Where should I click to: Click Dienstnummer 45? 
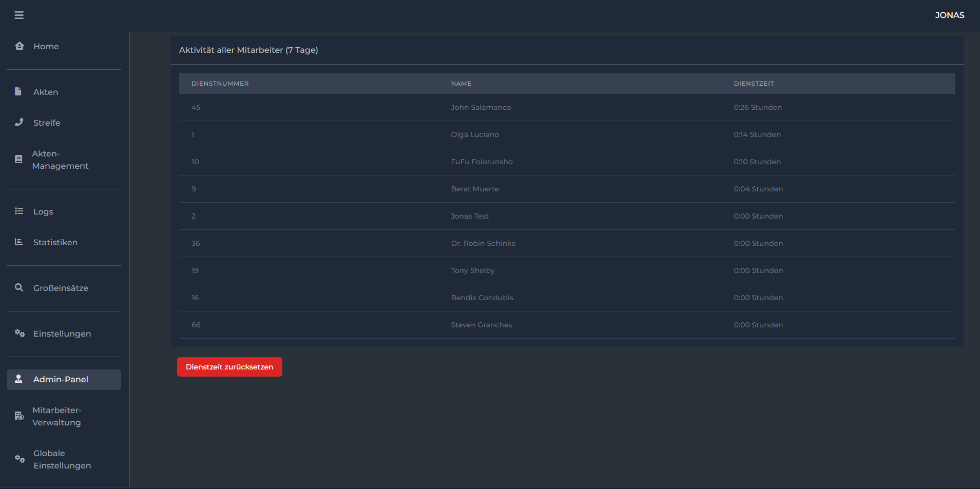coord(196,107)
